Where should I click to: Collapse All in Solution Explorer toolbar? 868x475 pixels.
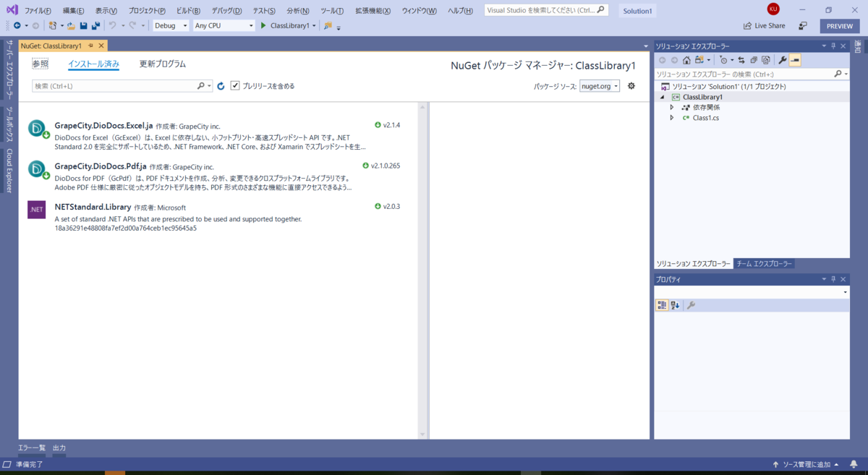pyautogui.click(x=754, y=60)
